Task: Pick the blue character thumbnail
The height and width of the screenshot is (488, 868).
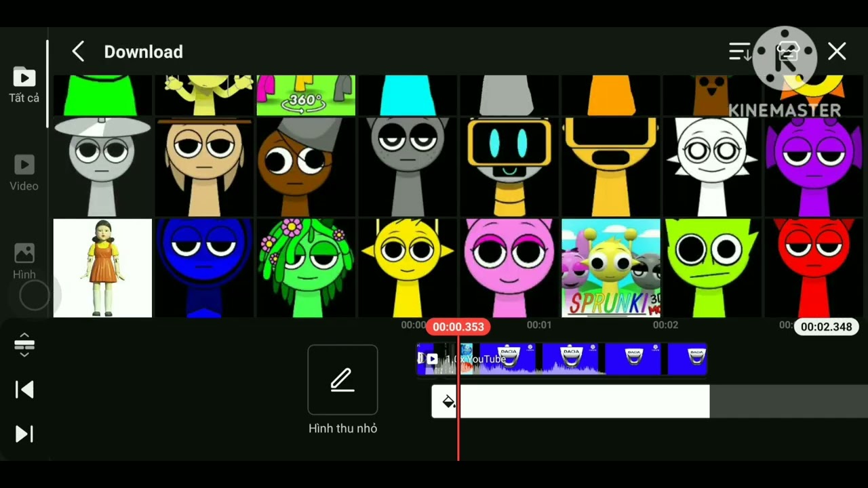Action: point(204,268)
